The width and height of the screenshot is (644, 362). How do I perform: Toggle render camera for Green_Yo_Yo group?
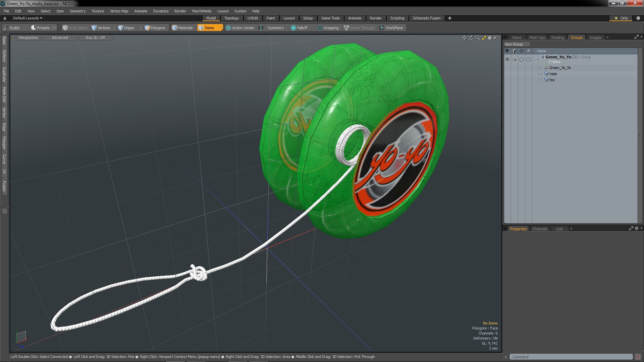tap(514, 59)
